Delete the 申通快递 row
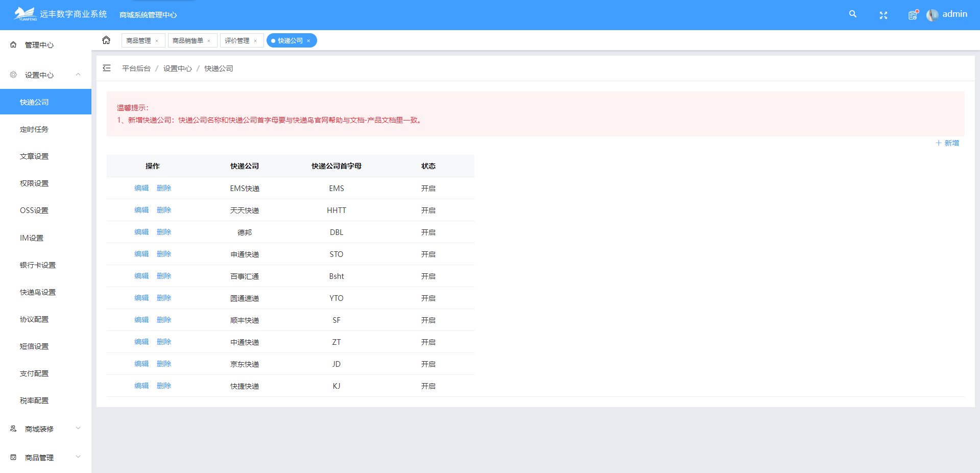 pyautogui.click(x=164, y=254)
